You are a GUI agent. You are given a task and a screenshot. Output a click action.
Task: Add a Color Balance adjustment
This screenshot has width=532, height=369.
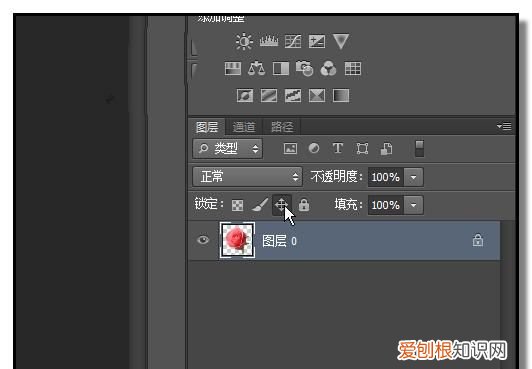coord(256,69)
